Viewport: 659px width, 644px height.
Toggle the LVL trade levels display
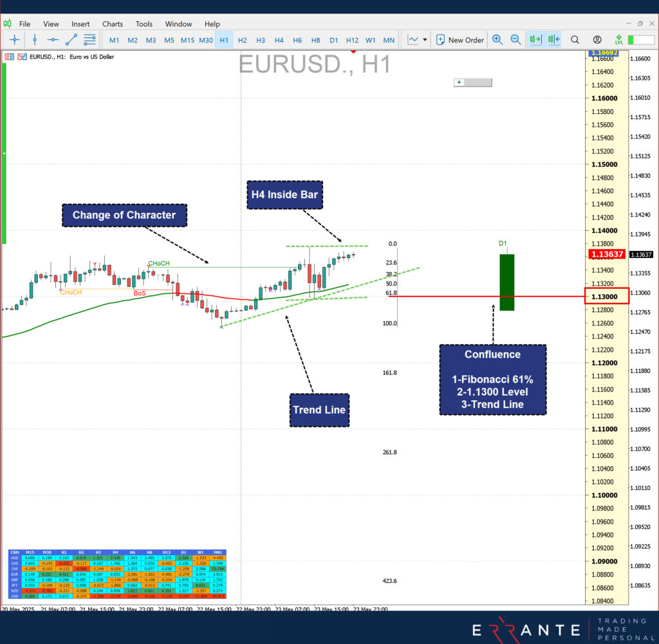click(x=618, y=40)
